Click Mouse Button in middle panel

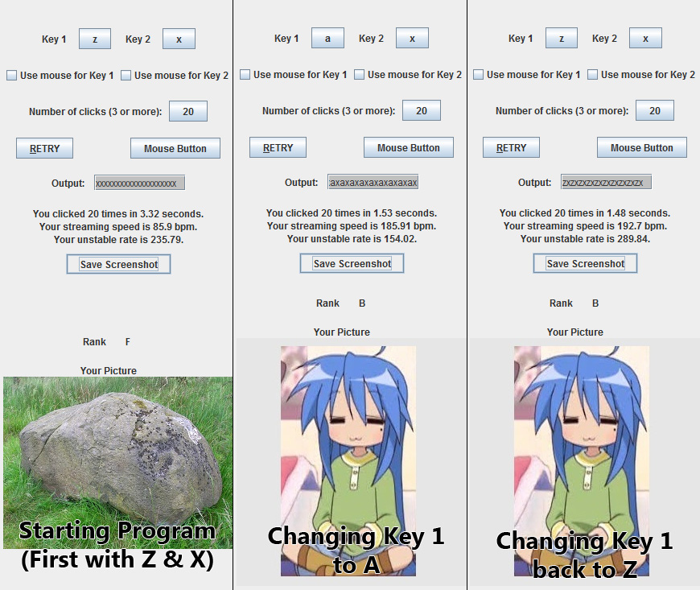pyautogui.click(x=409, y=147)
